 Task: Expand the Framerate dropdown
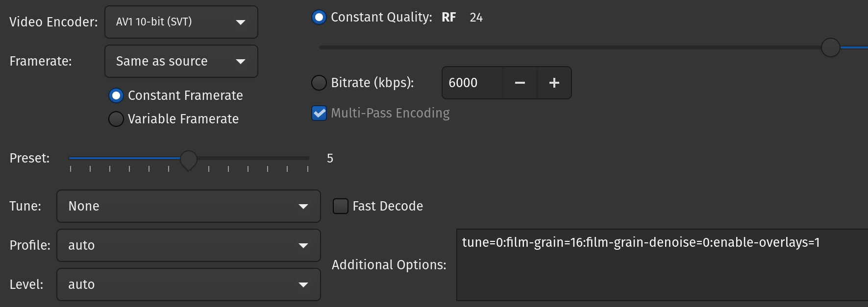tap(181, 61)
